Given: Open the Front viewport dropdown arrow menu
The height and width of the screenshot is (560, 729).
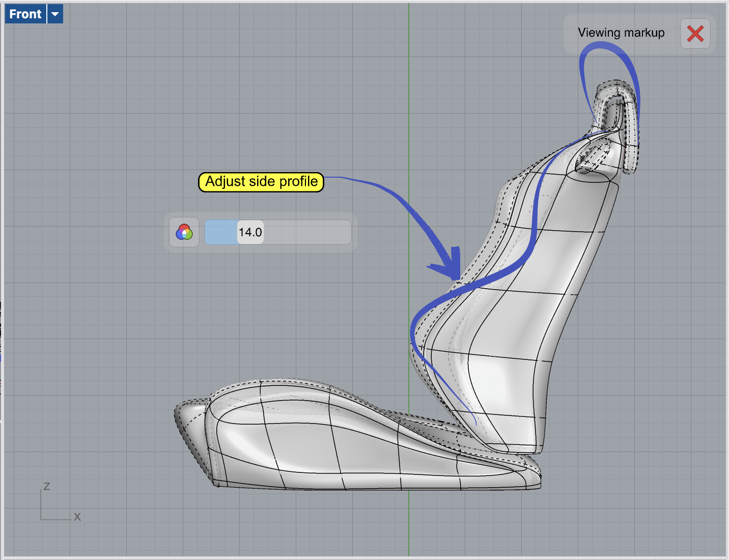Looking at the screenshot, I should (x=55, y=14).
